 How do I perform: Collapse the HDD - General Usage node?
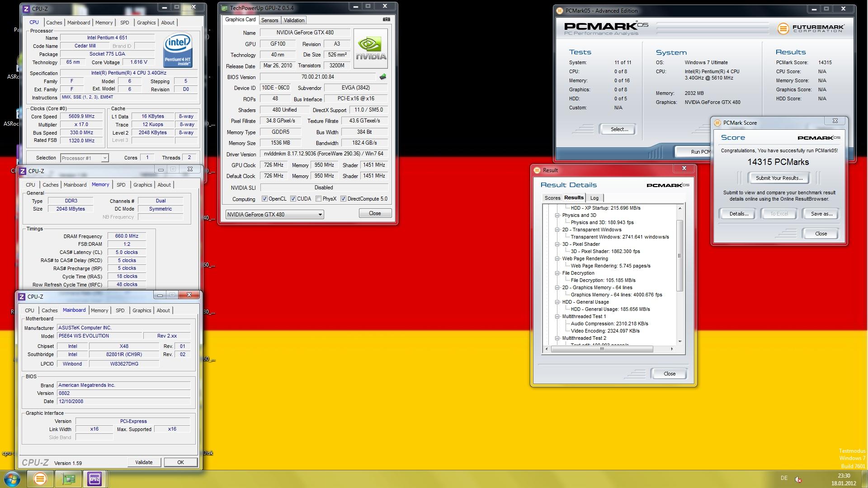tap(557, 302)
